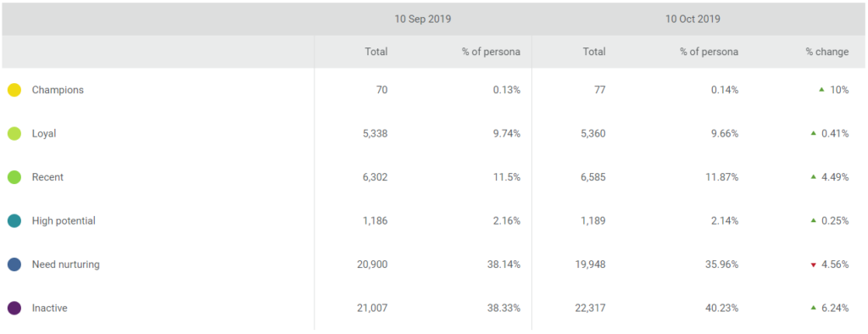Click the % change column header
The width and height of the screenshot is (868, 334).
pyautogui.click(x=827, y=52)
